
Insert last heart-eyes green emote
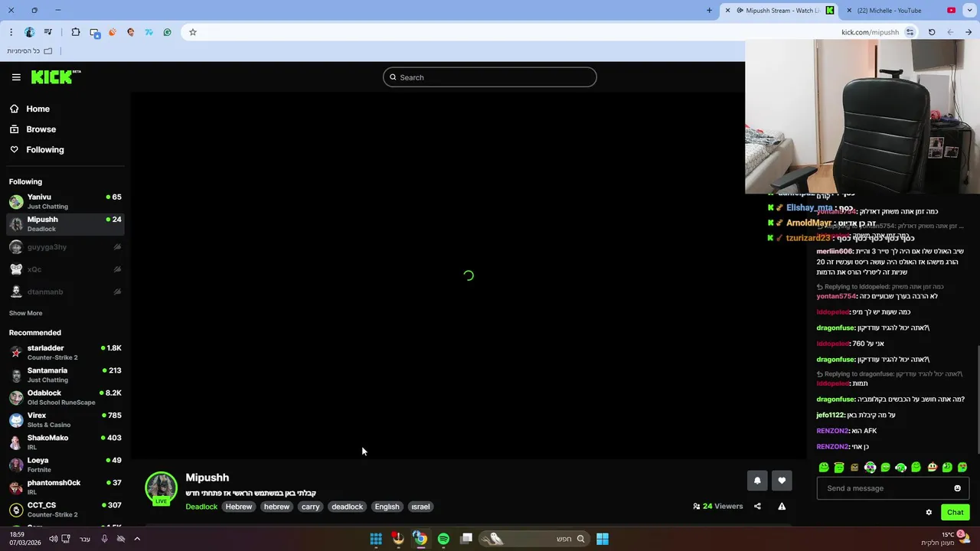[x=962, y=467]
